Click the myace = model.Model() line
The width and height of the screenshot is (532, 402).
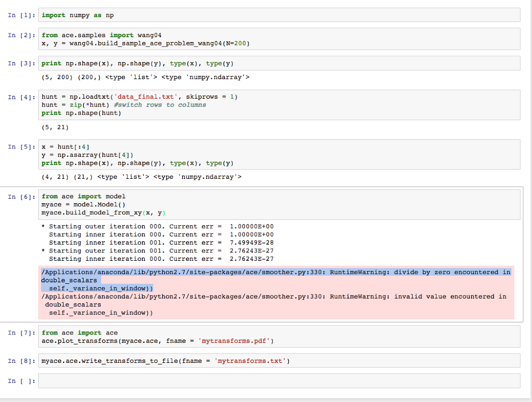[84, 204]
